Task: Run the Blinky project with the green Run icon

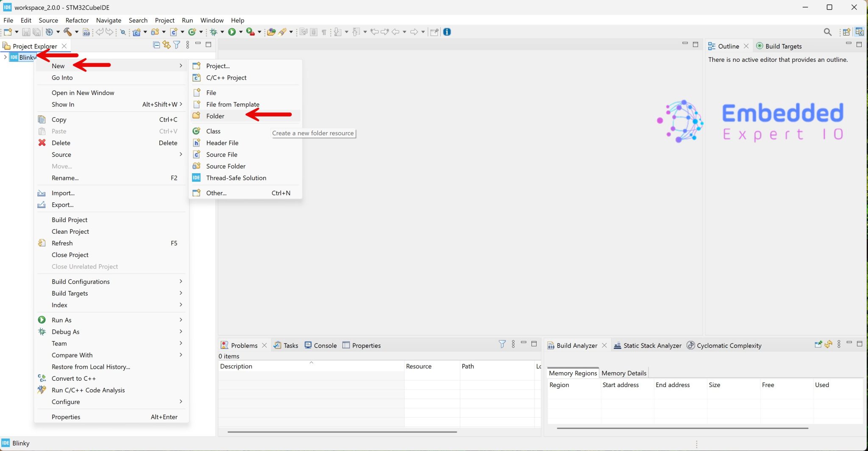Action: click(232, 32)
